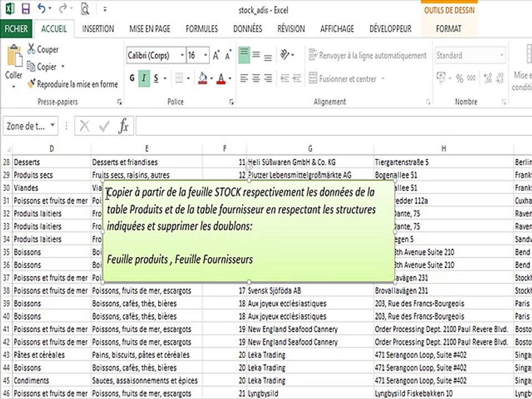The image size is (532, 399).
Task: Select column G header
Action: [x=310, y=149]
